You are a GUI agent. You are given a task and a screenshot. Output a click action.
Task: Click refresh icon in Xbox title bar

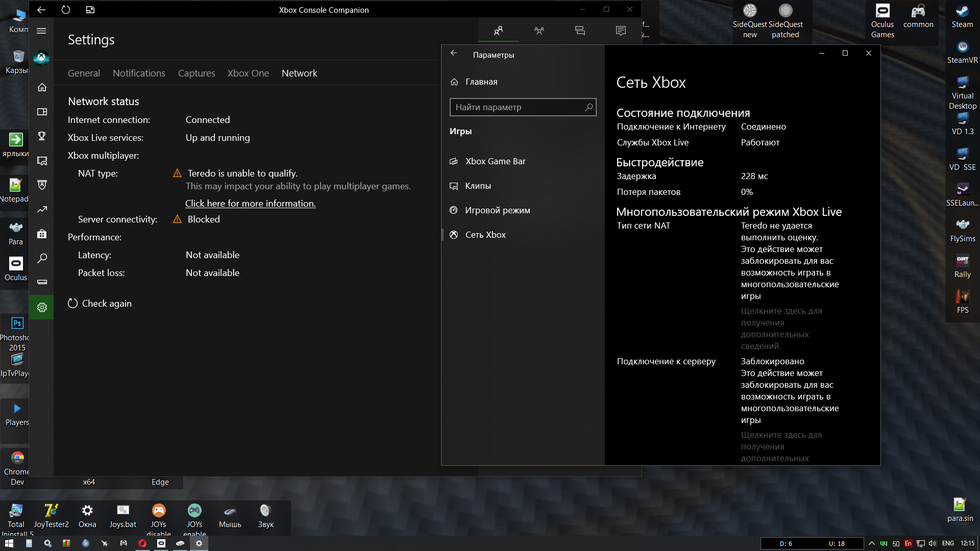click(66, 10)
